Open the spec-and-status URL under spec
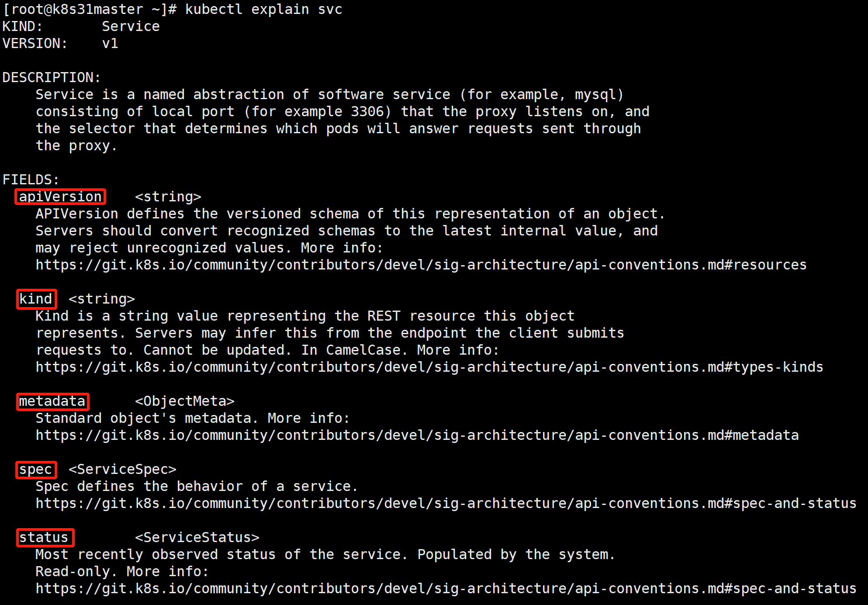868x605 pixels. [446, 503]
